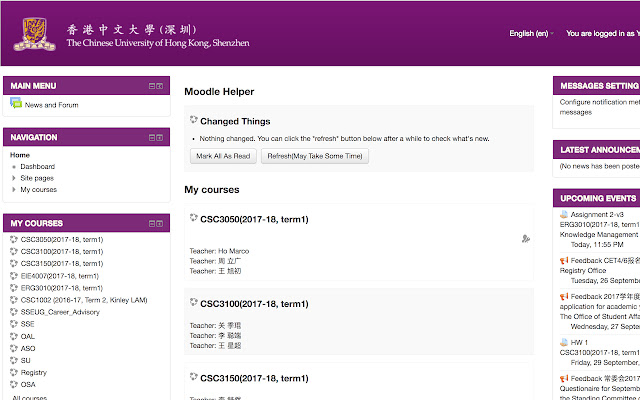This screenshot has height=400, width=640.
Task: Hide the Main Menu block
Action: 151,86
